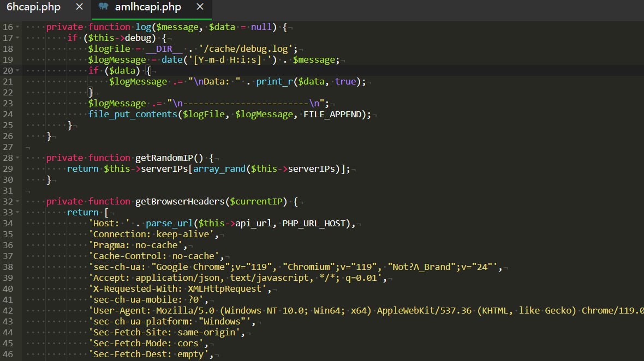The height and width of the screenshot is (361, 644).
Task: Fold the getBrowserHeaders function at line 32
Action: (17, 202)
